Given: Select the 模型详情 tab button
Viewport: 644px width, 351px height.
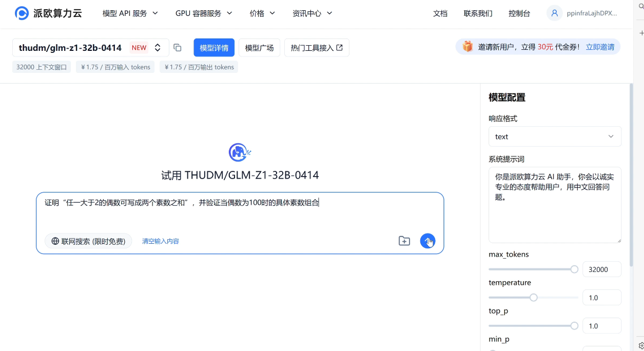Looking at the screenshot, I should pyautogui.click(x=214, y=48).
